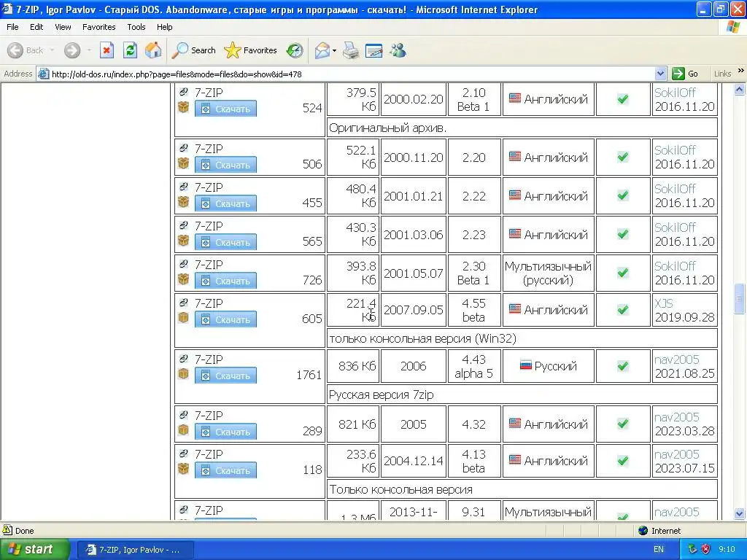The height and width of the screenshot is (560, 747).
Task: Open the Search pane
Action: [193, 50]
